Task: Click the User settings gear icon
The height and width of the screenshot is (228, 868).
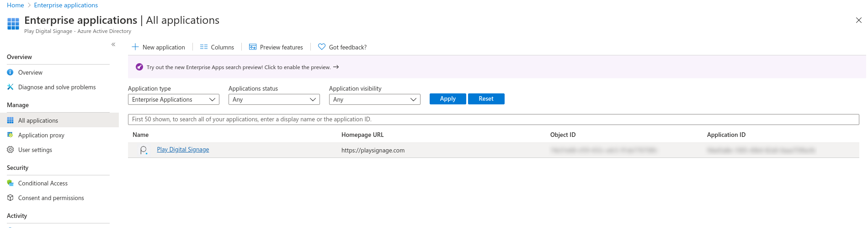Action: click(10, 150)
